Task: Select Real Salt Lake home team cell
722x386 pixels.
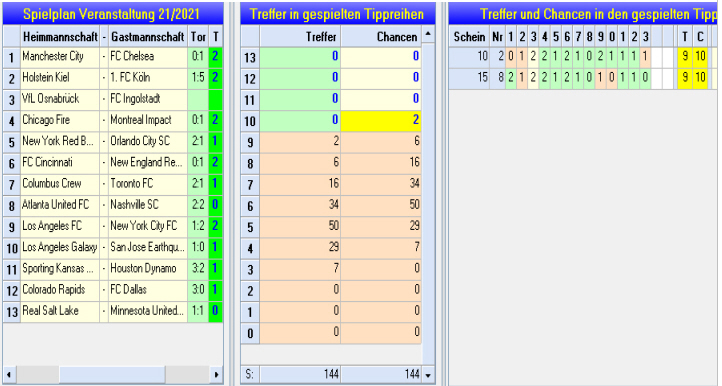Action: [x=60, y=311]
